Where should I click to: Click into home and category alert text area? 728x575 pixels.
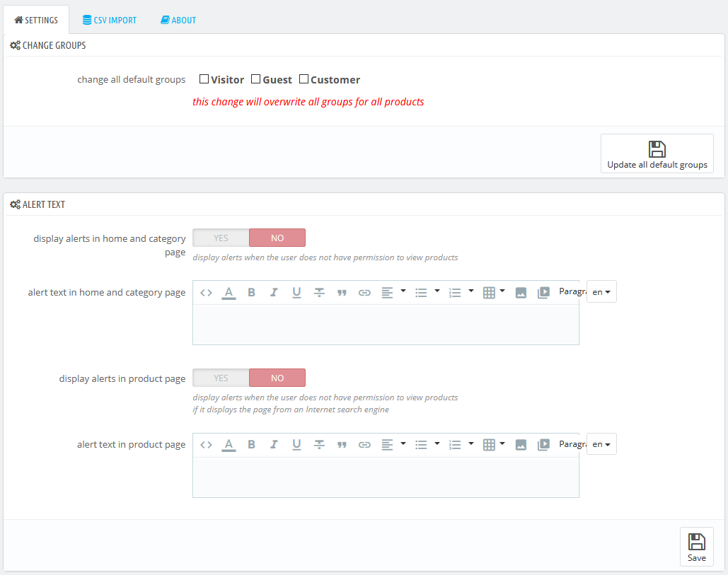pyautogui.click(x=386, y=325)
